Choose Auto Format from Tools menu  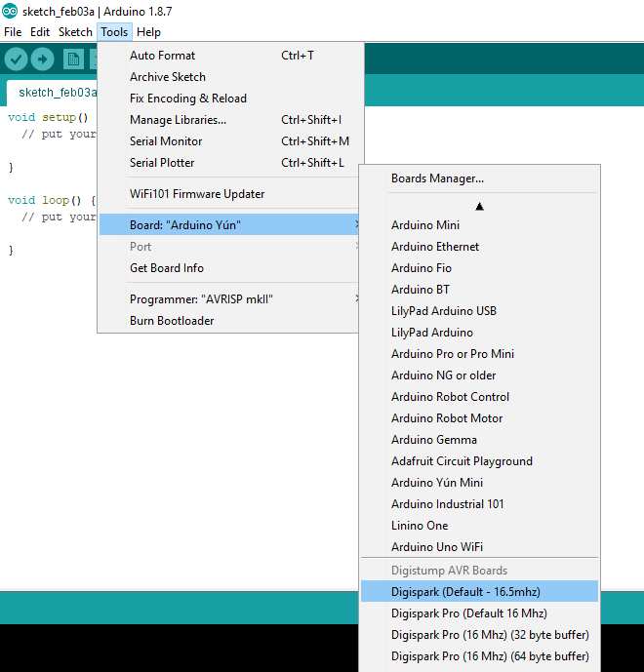tap(230, 56)
